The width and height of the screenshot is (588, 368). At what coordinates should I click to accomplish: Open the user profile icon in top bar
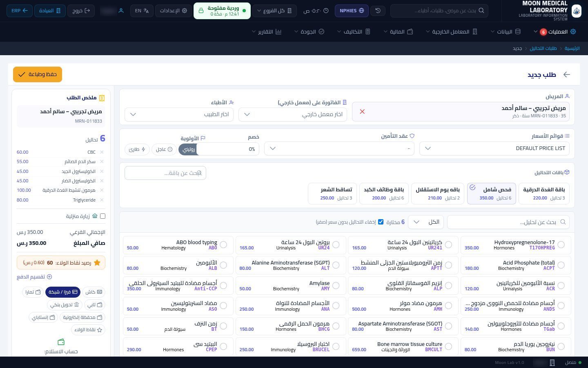coord(121,11)
